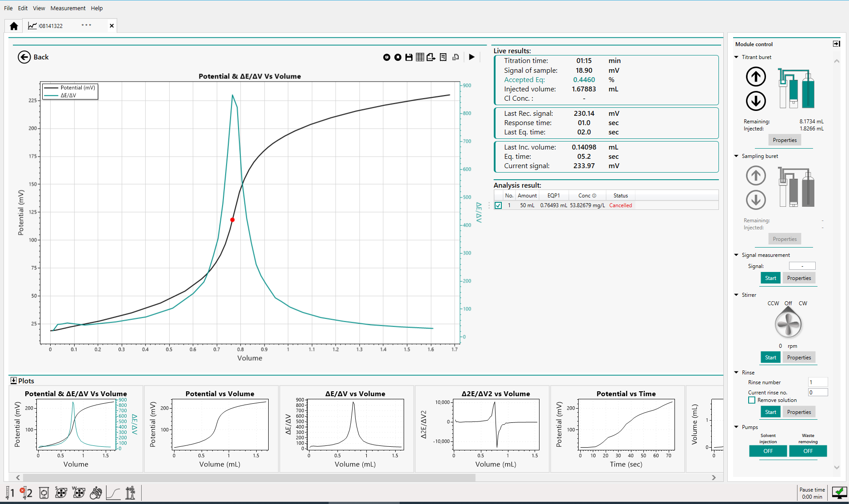Viewport: 849px width, 504px height.
Task: Click titrant buret fill up arrow
Action: 756,77
